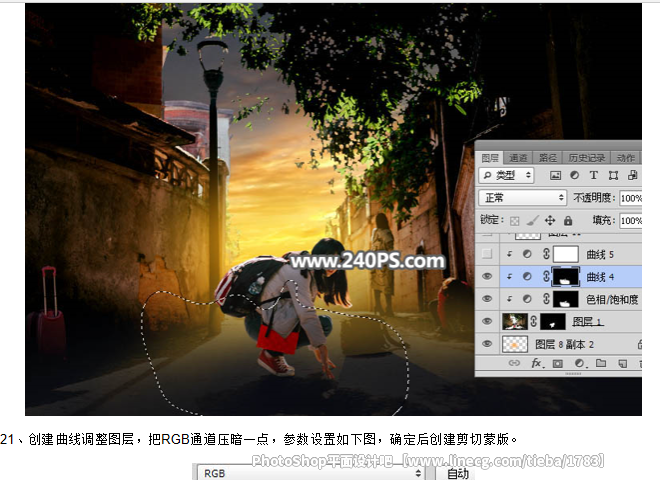The height and width of the screenshot is (480, 660).
Task: Click the 色相/饱和度 mask link icon
Action: tap(546, 299)
